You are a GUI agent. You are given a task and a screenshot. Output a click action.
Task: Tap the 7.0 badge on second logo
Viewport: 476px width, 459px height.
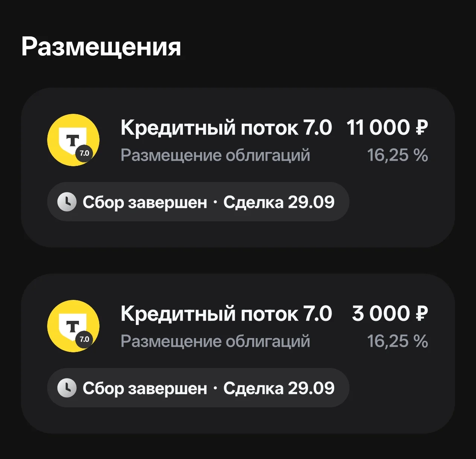coord(85,339)
